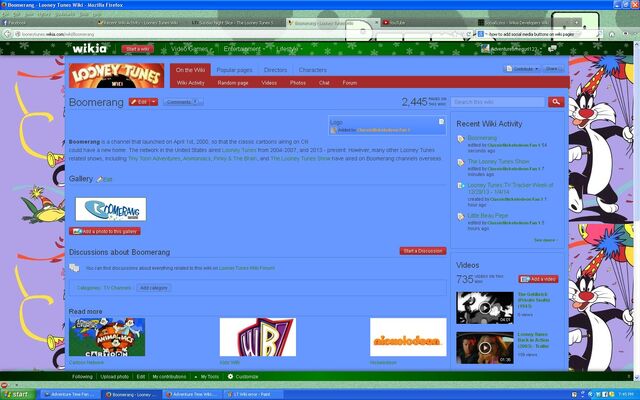Click the Looney Tunes Wiki wordmark logo
The width and height of the screenshot is (640, 400).
pyautogui.click(x=117, y=76)
